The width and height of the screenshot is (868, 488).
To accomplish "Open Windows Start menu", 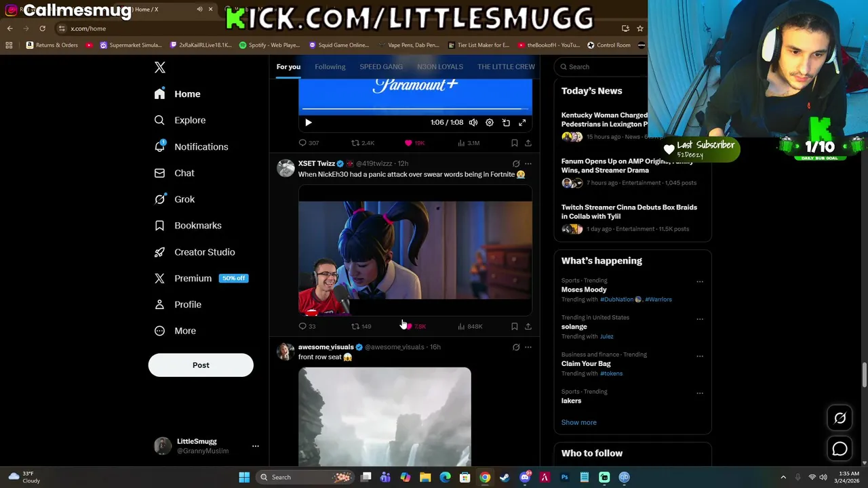I will (x=244, y=477).
